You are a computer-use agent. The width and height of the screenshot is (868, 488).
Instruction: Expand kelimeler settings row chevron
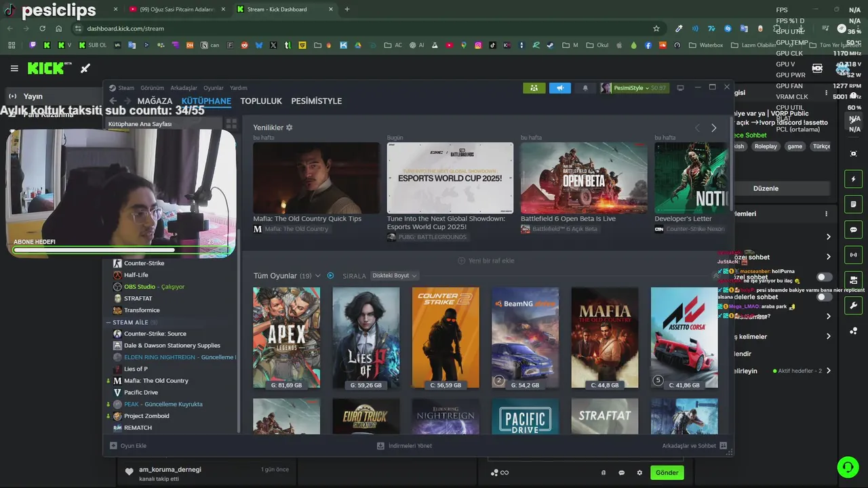[x=828, y=337]
